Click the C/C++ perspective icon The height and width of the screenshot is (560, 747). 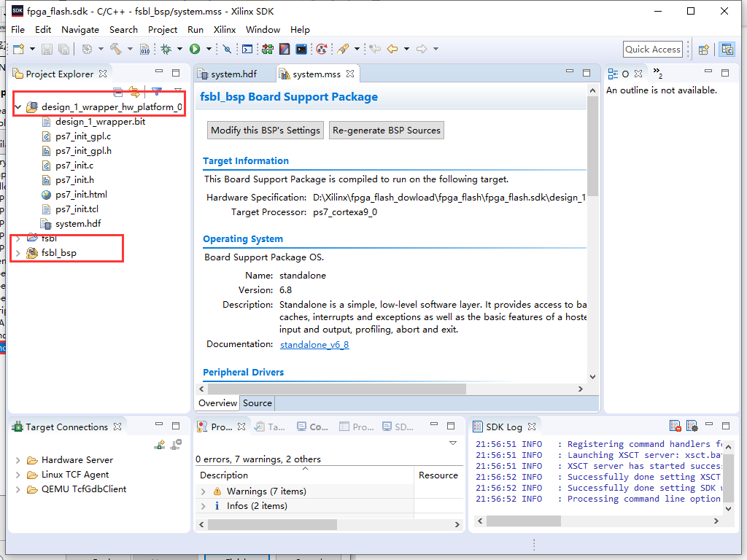point(727,49)
